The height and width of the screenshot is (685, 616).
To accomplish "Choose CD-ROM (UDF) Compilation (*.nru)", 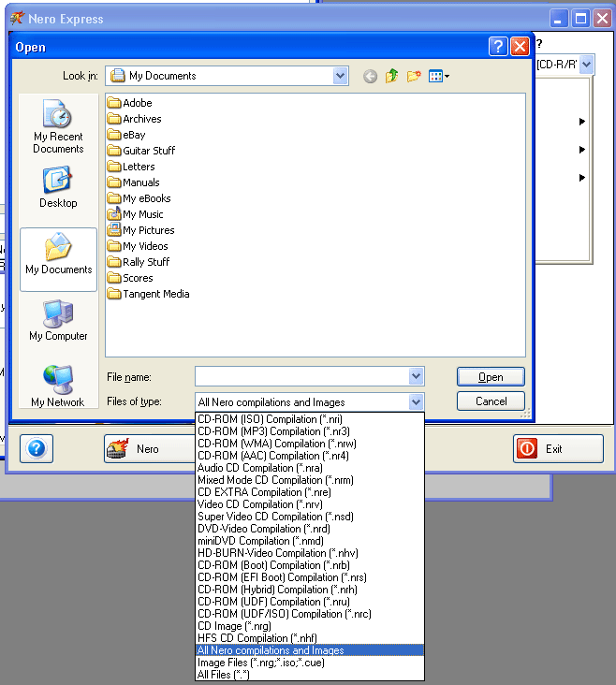I will [x=310, y=602].
